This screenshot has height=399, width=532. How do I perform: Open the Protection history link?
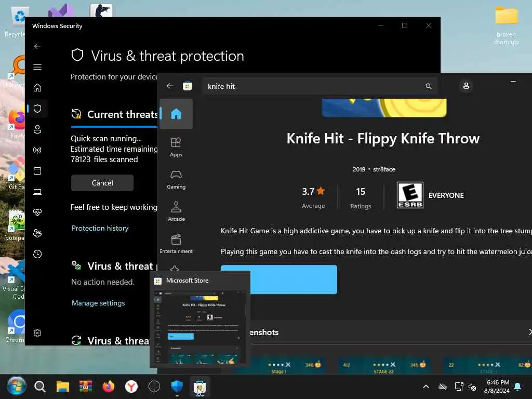click(x=100, y=228)
